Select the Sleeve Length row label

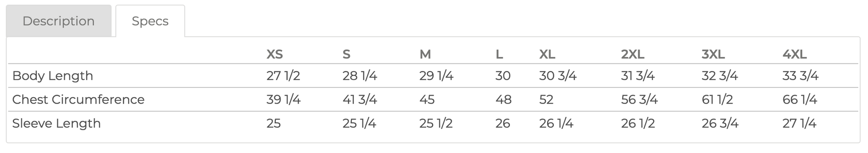(x=56, y=123)
